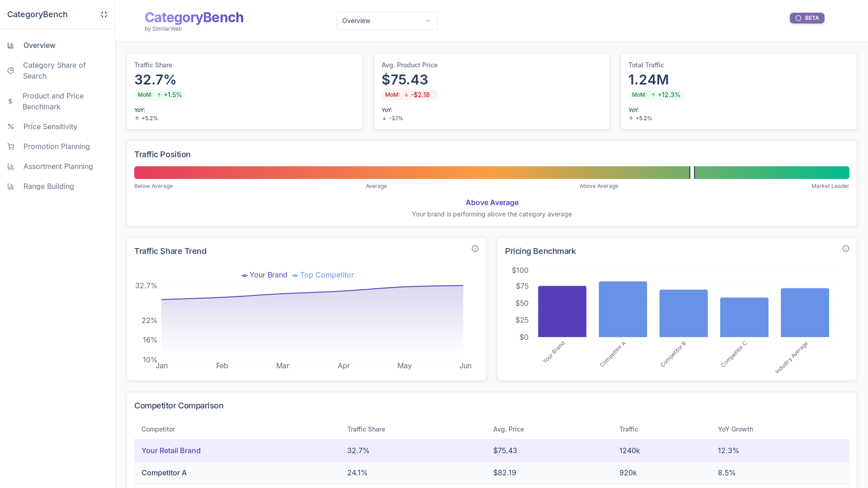Click the circle icon in the BETA badge
The image size is (868, 488).
[x=798, y=18]
